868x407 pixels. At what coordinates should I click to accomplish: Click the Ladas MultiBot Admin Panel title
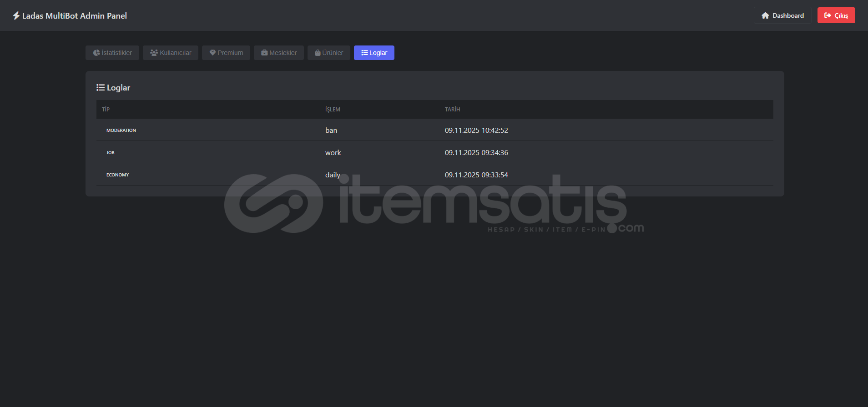click(75, 16)
